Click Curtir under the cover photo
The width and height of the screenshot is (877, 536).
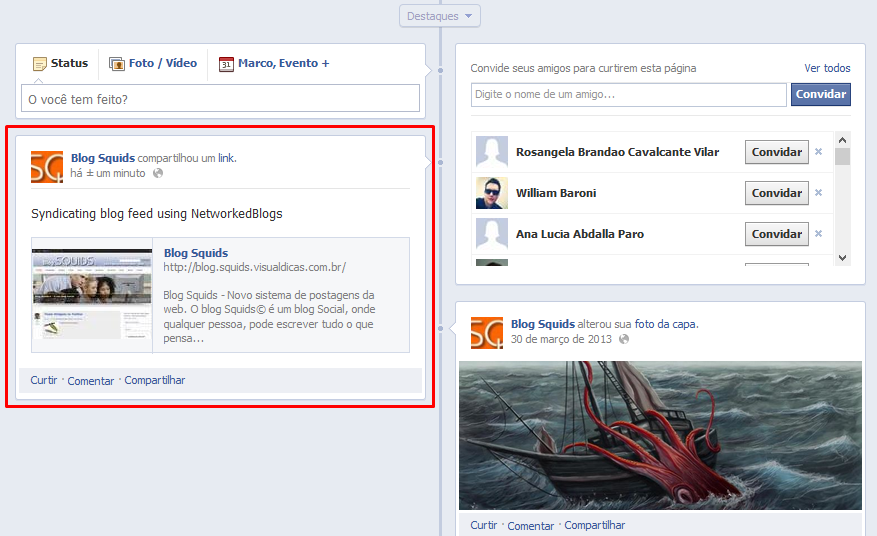click(484, 525)
